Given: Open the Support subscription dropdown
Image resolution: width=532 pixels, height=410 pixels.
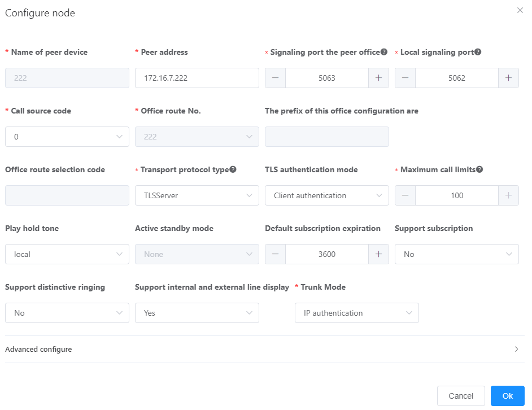Looking at the screenshot, I should coord(457,254).
